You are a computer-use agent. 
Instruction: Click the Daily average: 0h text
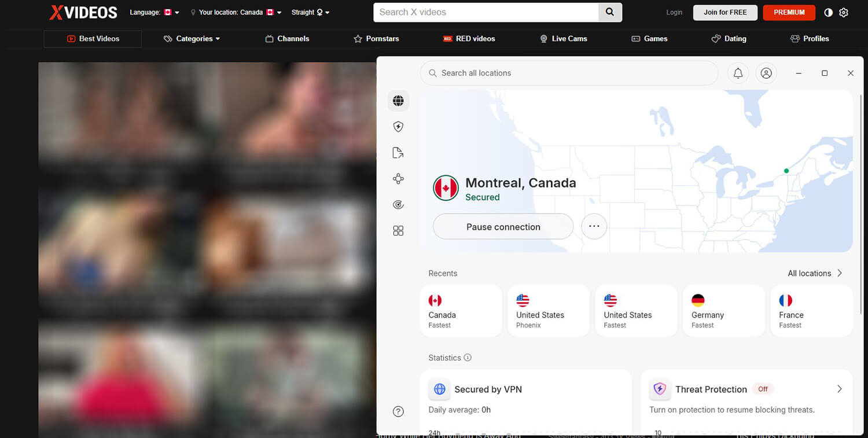coord(459,410)
